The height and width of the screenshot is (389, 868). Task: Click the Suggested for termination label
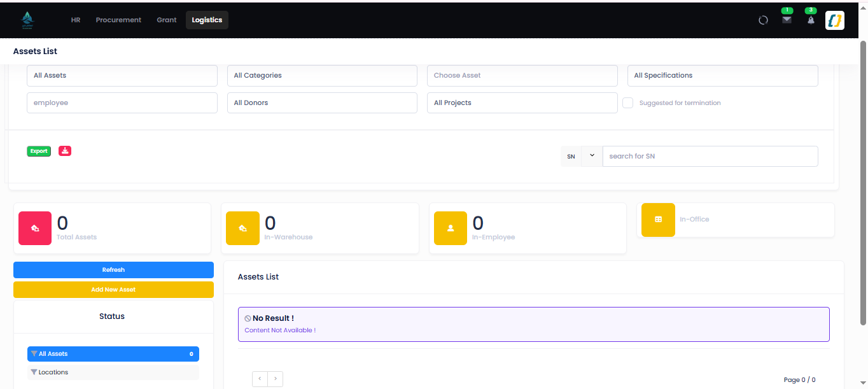pyautogui.click(x=680, y=103)
